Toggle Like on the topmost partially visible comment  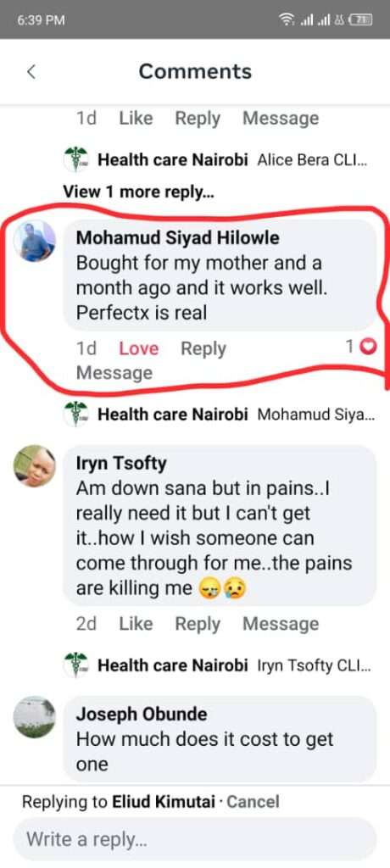pyautogui.click(x=136, y=118)
